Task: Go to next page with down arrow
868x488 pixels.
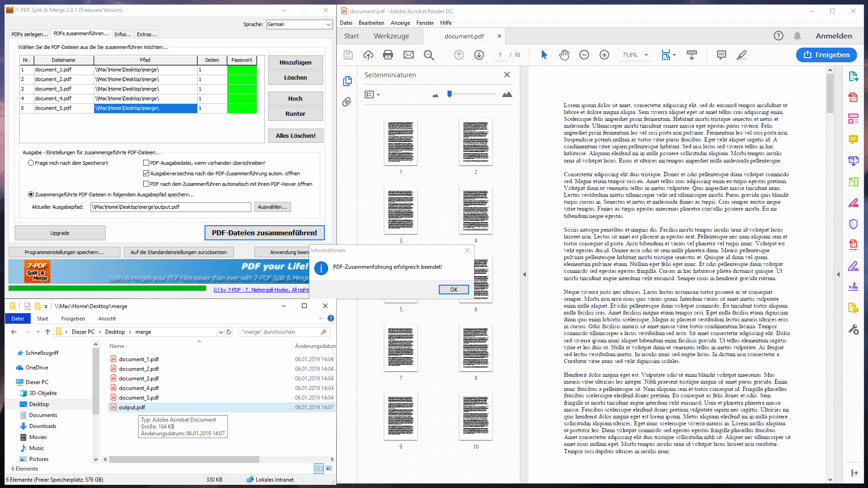Action: click(479, 55)
